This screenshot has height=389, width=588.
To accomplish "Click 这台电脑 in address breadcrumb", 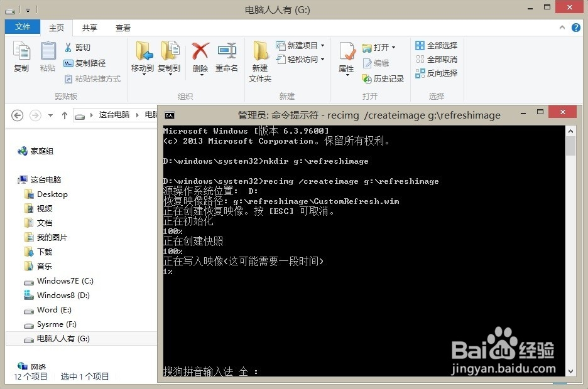I will 114,115.
